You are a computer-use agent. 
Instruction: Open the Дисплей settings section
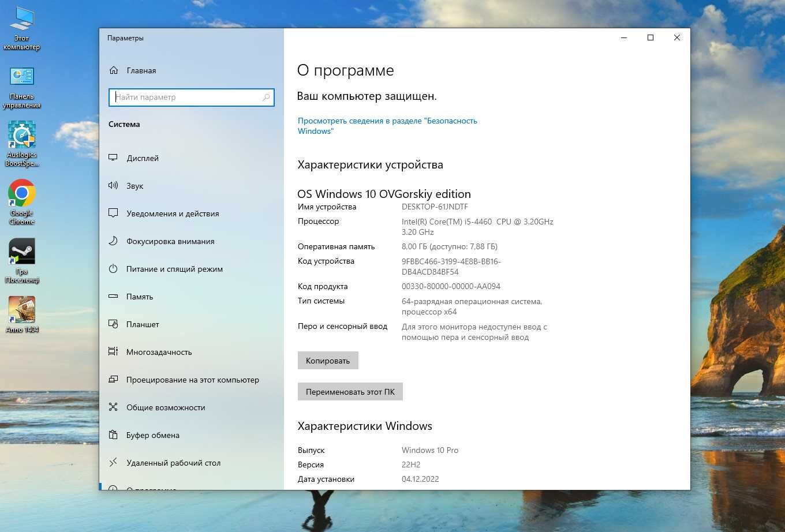143,158
